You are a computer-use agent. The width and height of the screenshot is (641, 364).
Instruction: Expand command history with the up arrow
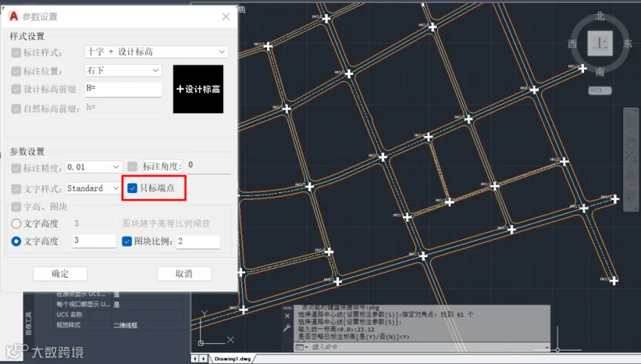547,347
